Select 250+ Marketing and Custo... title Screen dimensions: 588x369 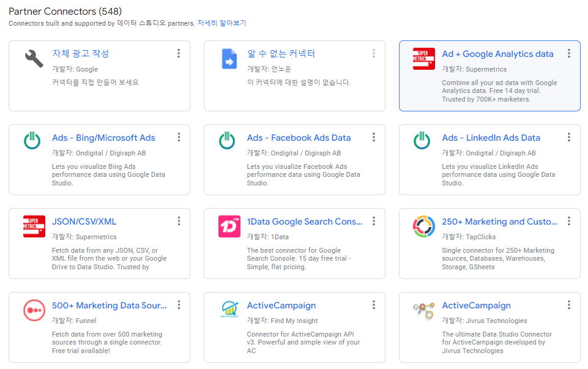click(x=500, y=222)
